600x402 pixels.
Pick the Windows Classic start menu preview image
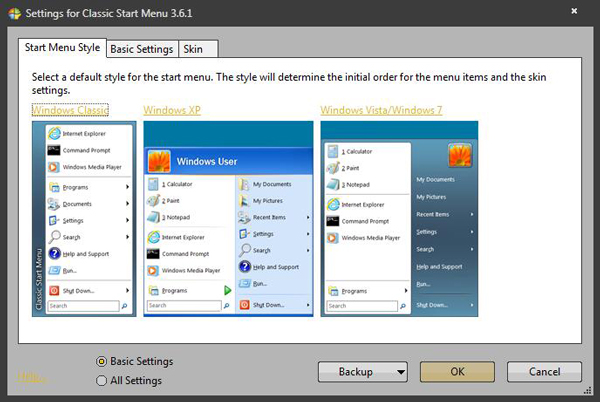coord(84,219)
